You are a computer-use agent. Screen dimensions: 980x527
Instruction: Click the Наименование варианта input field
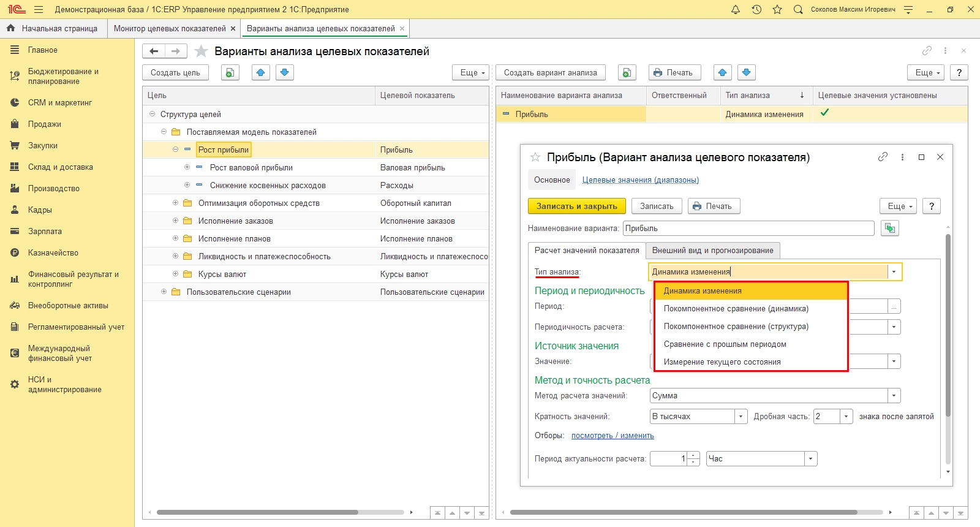pyautogui.click(x=748, y=229)
